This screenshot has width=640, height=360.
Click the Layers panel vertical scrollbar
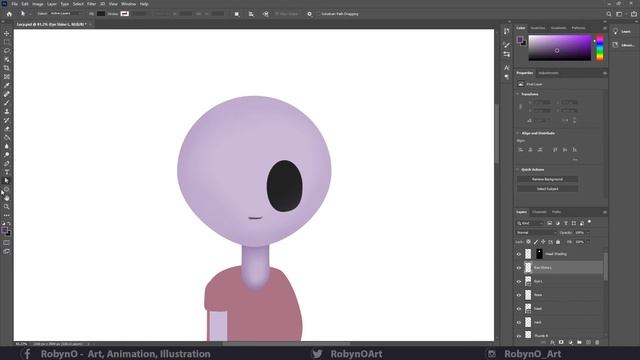pos(605,267)
